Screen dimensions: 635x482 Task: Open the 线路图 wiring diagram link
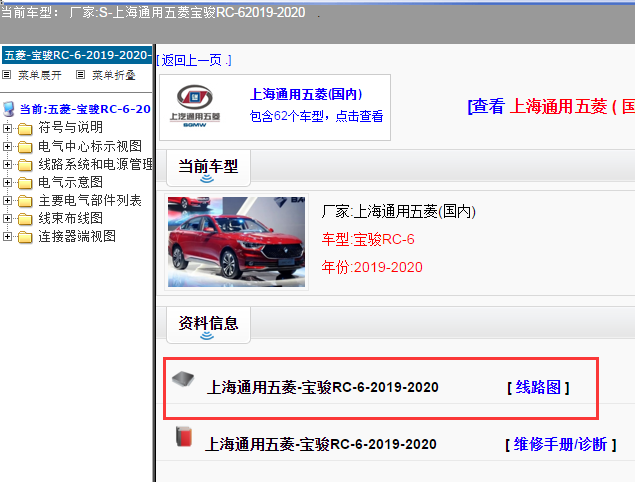538,388
